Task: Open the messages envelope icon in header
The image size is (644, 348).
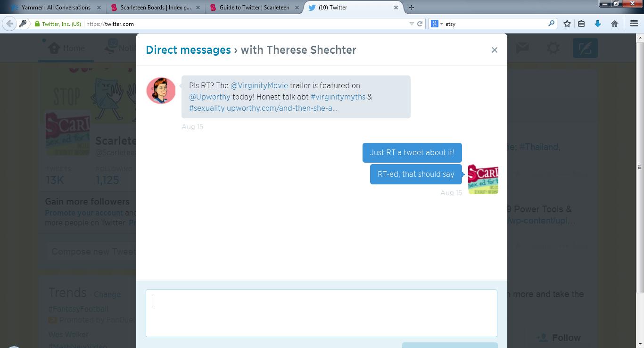Action: pyautogui.click(x=522, y=48)
